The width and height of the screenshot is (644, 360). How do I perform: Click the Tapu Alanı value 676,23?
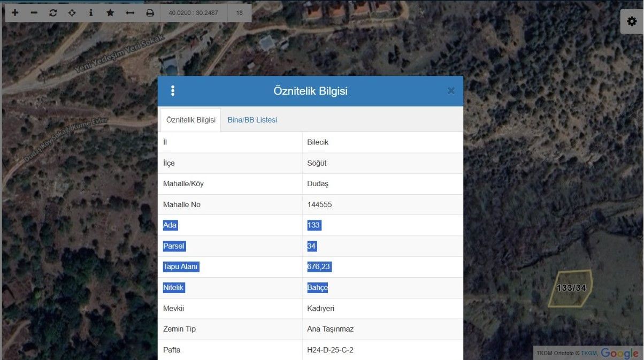319,266
